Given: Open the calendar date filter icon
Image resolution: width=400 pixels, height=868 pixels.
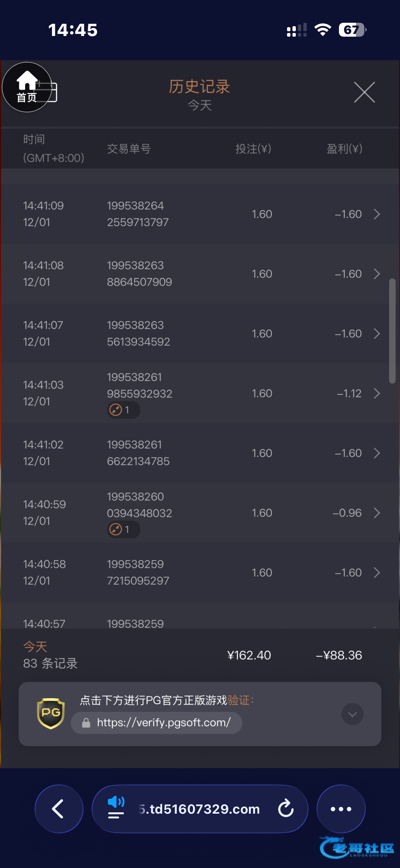Looking at the screenshot, I should 51,92.
